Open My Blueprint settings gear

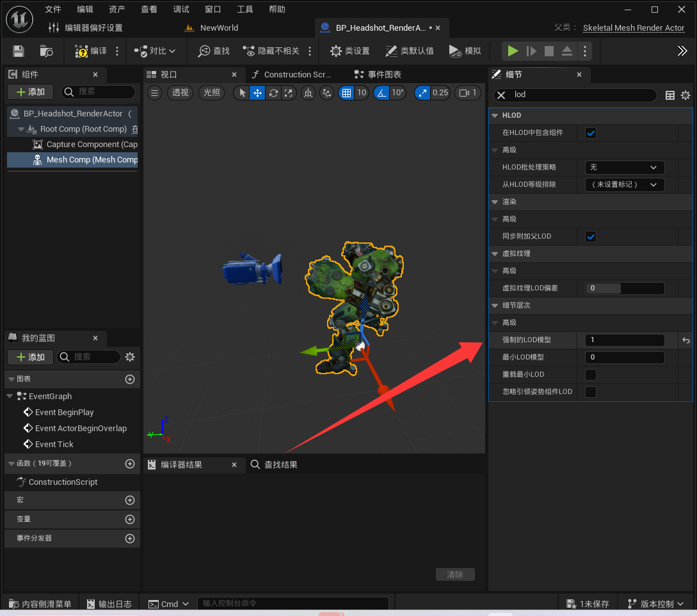(130, 357)
